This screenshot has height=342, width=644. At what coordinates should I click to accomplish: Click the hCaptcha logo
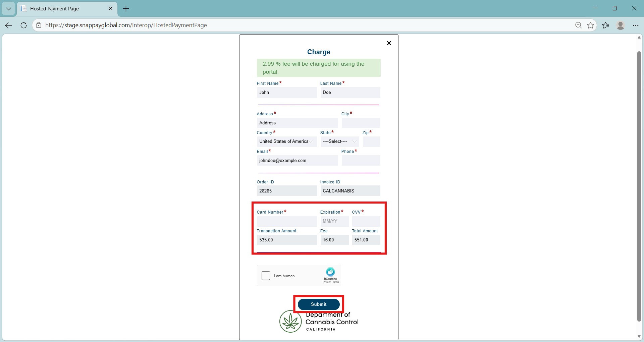coord(330,272)
